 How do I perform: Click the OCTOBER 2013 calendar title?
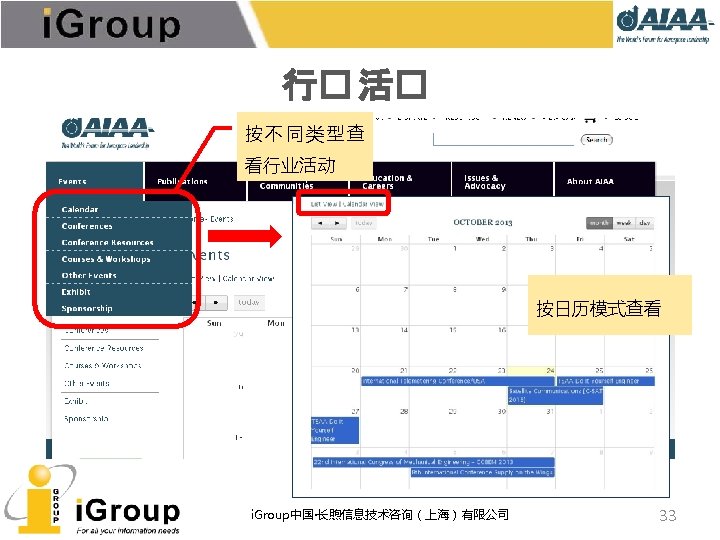point(483,222)
